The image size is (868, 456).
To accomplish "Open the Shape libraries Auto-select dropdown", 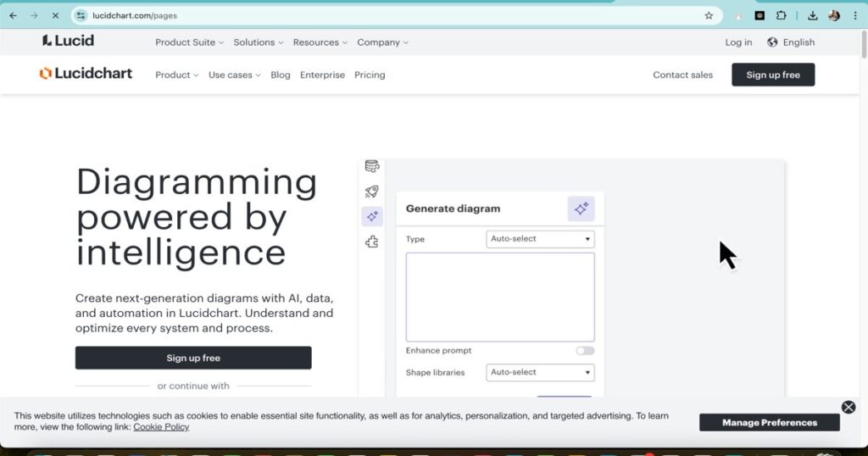I will 540,372.
